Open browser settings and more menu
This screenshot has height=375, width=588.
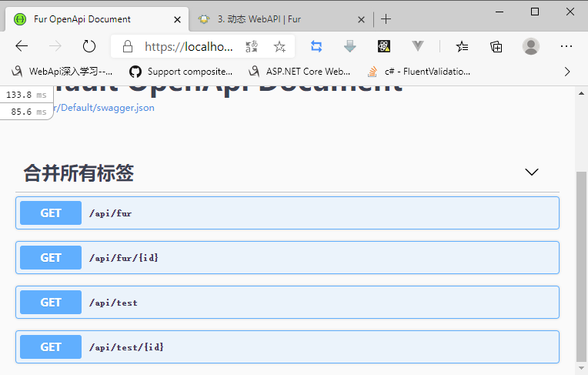566,46
